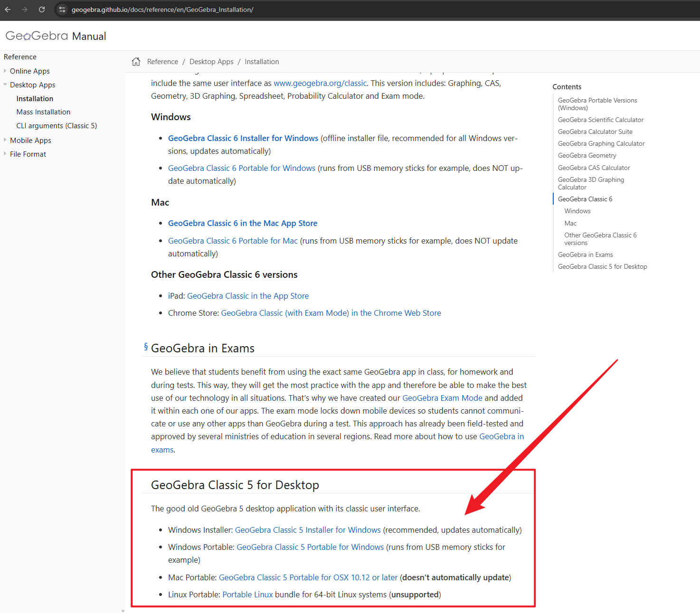Download GeoGebra Classic 5 Installer for Windows

click(308, 530)
